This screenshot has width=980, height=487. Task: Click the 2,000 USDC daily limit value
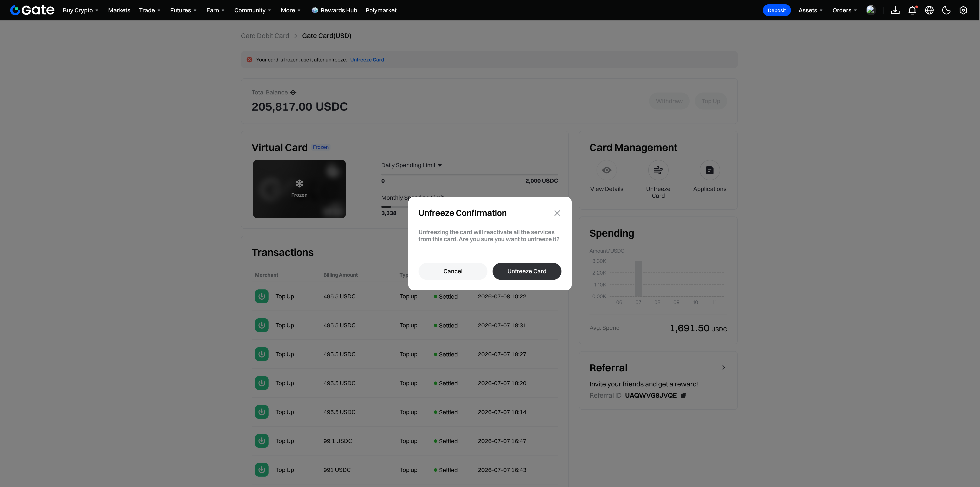pyautogui.click(x=542, y=181)
